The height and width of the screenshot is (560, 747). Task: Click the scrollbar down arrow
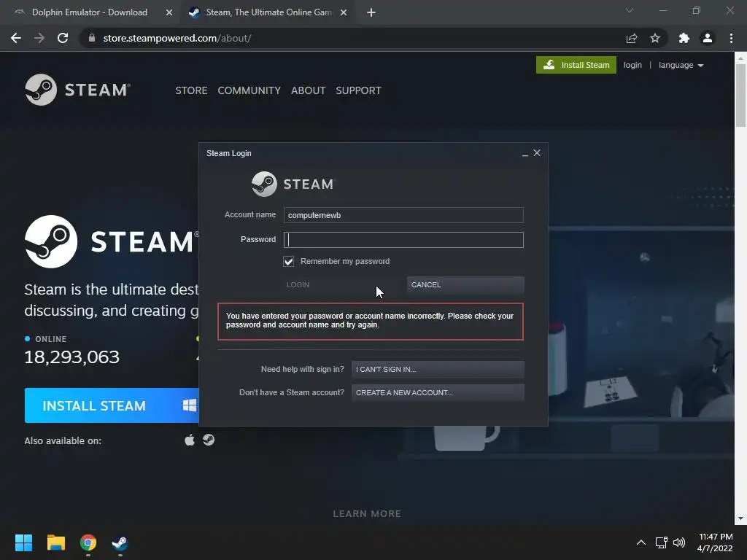(x=740, y=518)
